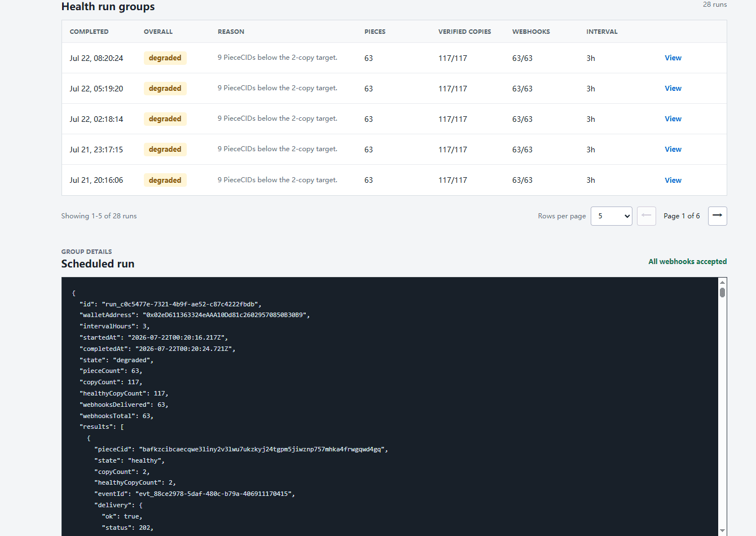Click degraded badge in 20:16:06 row

click(x=165, y=181)
